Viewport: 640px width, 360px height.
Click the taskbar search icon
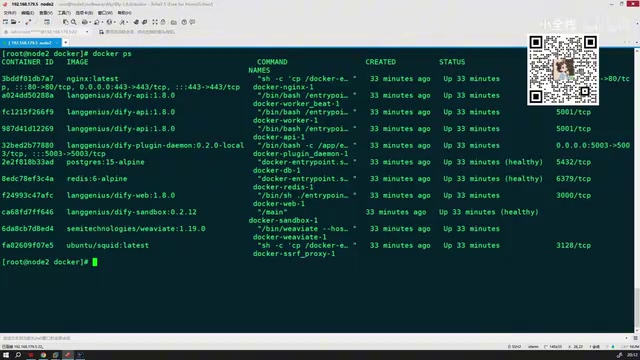[18, 355]
